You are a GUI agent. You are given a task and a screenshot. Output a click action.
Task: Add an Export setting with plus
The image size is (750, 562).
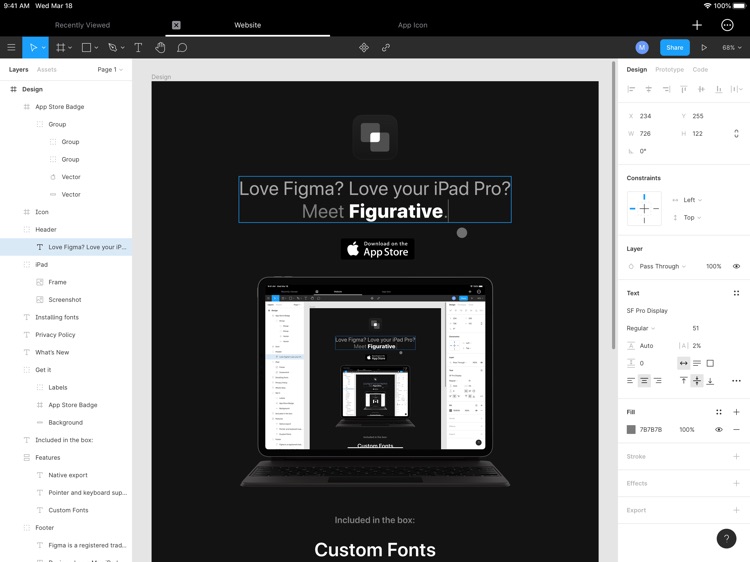(x=736, y=510)
